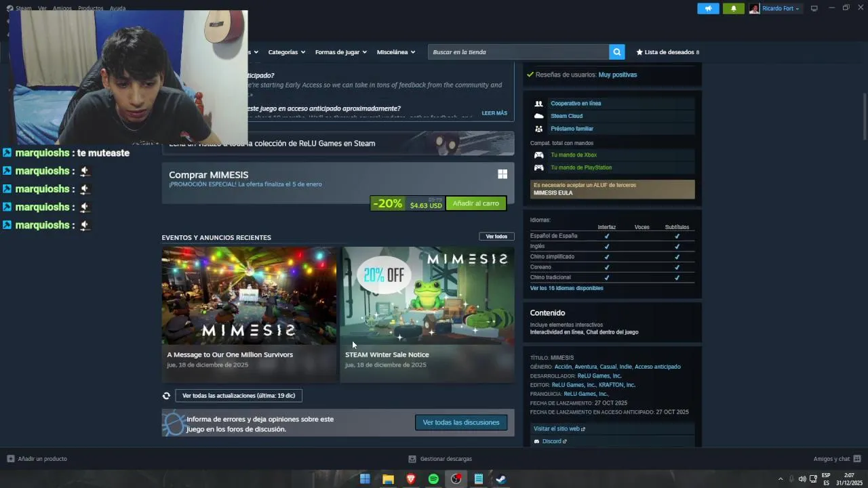Viewport: 868px width, 488px height.
Task: Click the volume speaker tray icon
Action: tap(802, 479)
